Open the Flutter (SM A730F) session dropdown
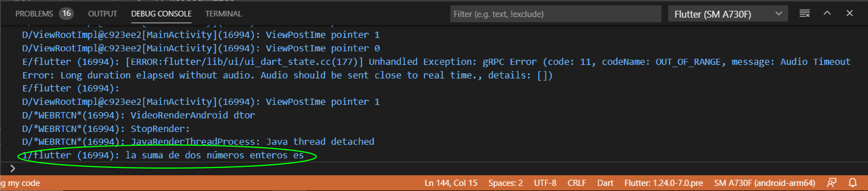The height and width of the screenshot is (191, 868). [x=728, y=14]
